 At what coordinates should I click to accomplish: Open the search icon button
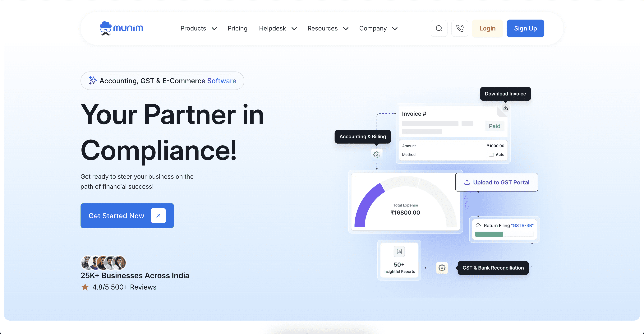[439, 29]
